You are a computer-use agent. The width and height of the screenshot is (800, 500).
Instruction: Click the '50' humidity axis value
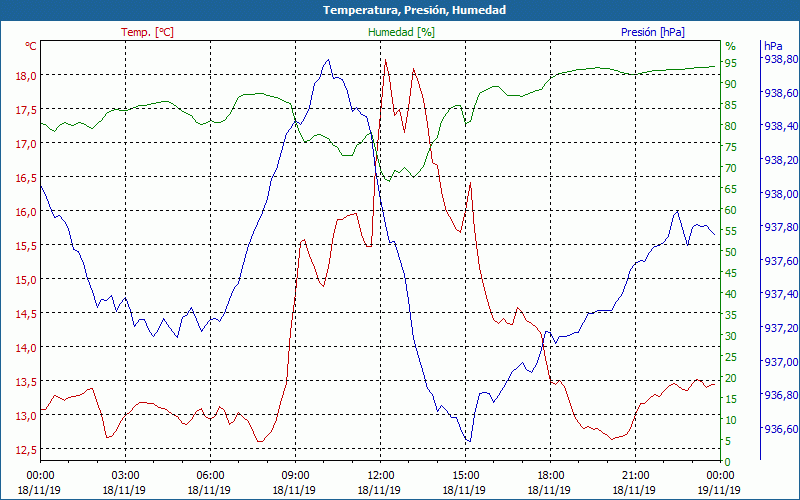[731, 252]
